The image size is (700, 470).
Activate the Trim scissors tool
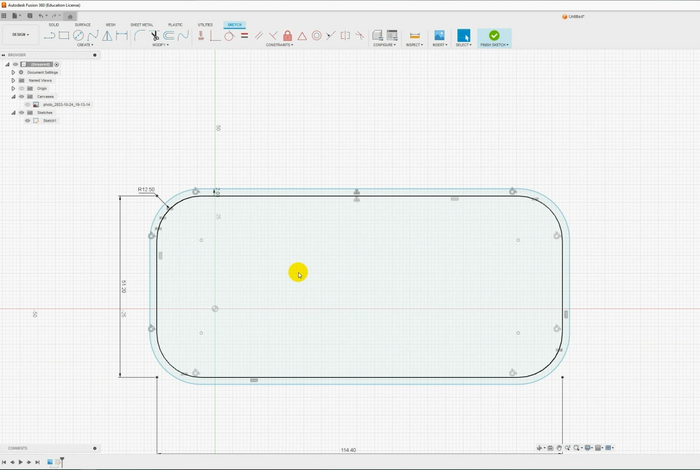pos(157,35)
